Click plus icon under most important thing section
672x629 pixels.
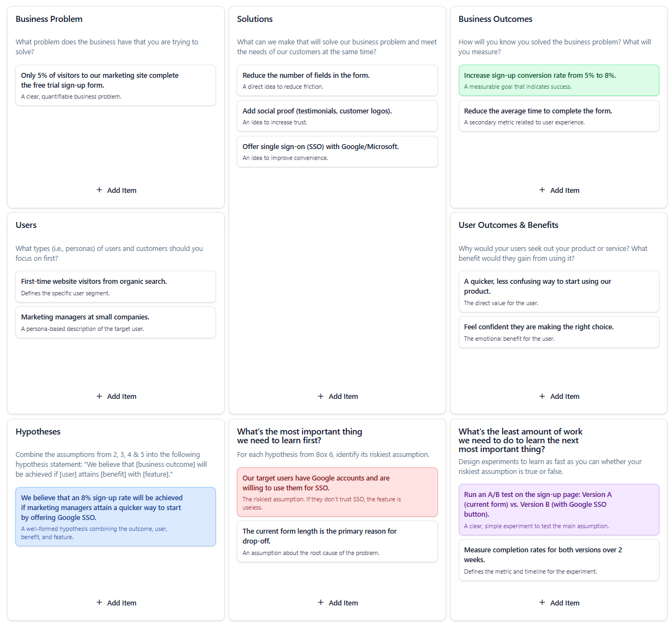pos(321,602)
